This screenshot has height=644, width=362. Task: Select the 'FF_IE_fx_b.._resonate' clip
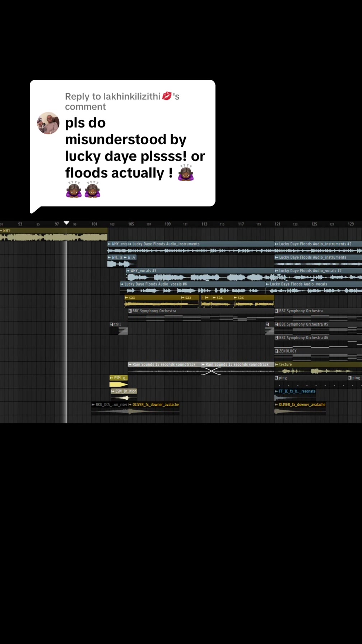pos(295,395)
